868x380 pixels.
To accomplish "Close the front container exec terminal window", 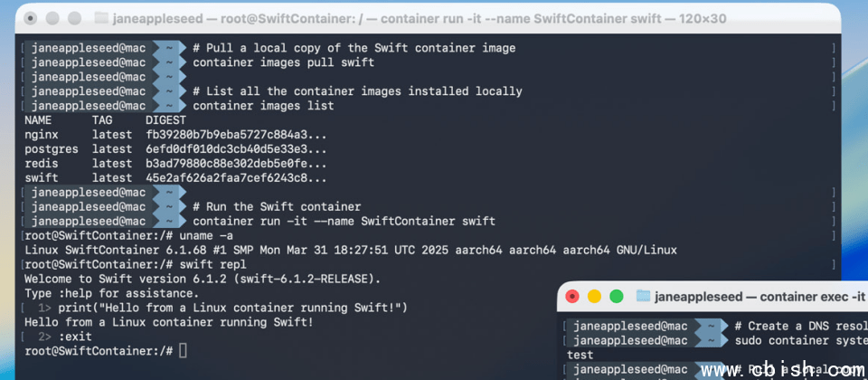I will pyautogui.click(x=571, y=297).
